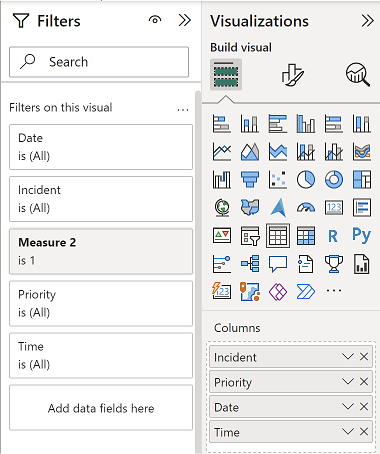Select the Power Apps visual
The height and width of the screenshot is (454, 380).
click(x=278, y=292)
